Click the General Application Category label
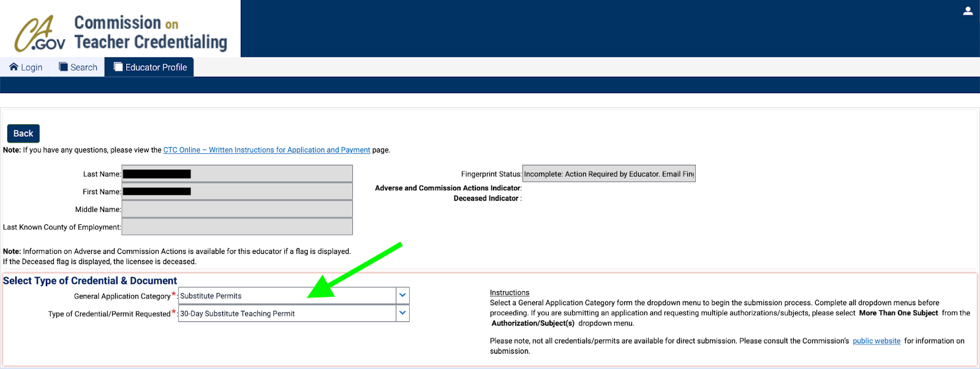The height and width of the screenshot is (369, 980). (x=122, y=296)
